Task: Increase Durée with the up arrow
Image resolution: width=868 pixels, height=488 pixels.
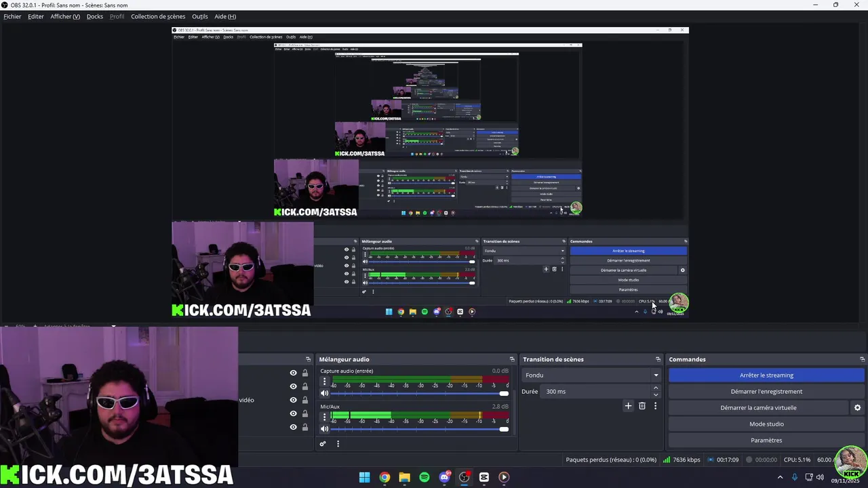Action: (655, 388)
